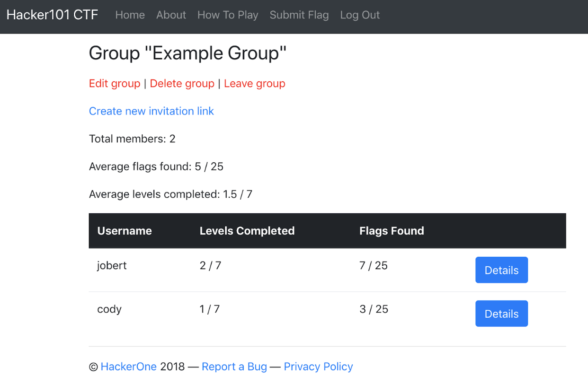The image size is (588, 385).
Task: Navigate to Submit Flag
Action: (299, 15)
